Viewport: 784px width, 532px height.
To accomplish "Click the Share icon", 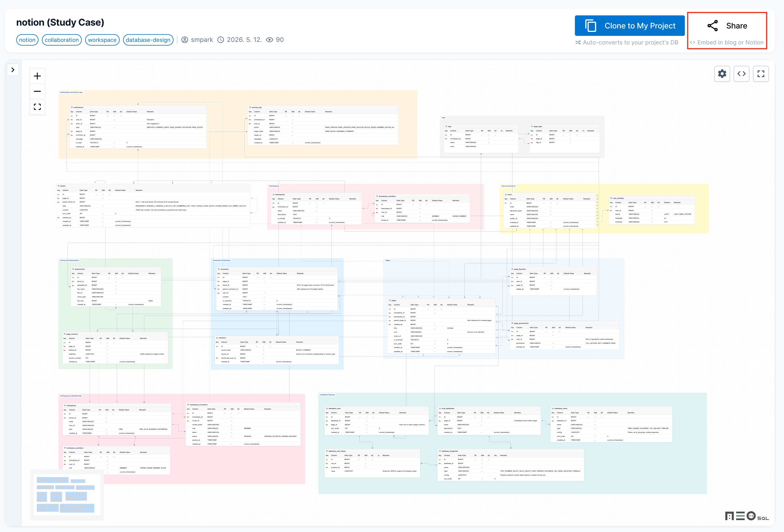I will pyautogui.click(x=712, y=26).
